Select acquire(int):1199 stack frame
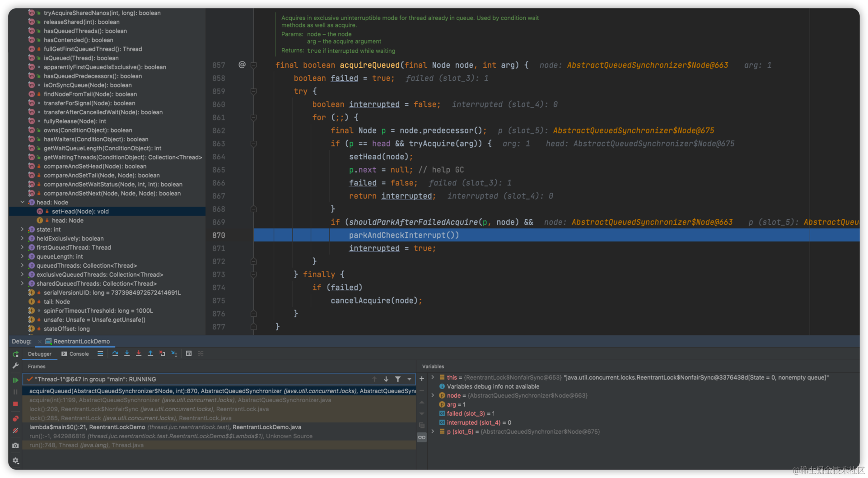This screenshot has height=478, width=868. tap(219, 400)
